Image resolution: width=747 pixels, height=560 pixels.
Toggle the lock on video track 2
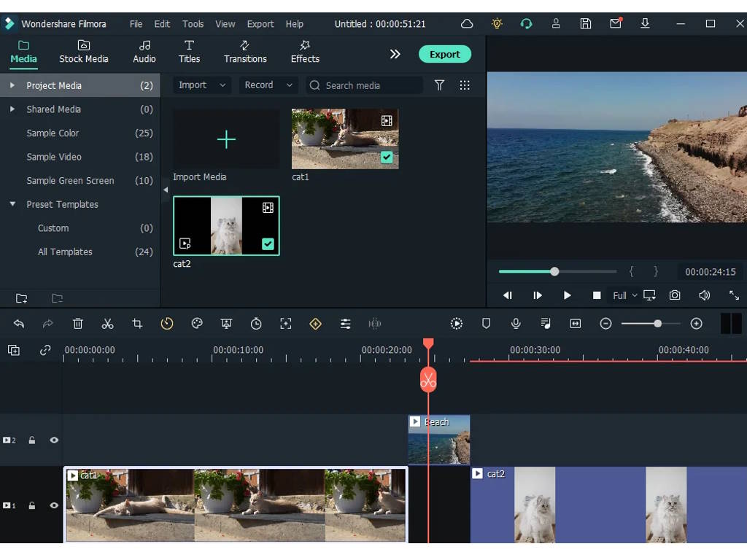point(32,440)
